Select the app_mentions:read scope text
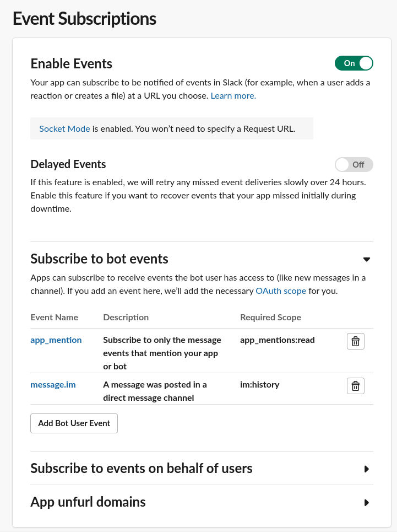 tap(278, 340)
